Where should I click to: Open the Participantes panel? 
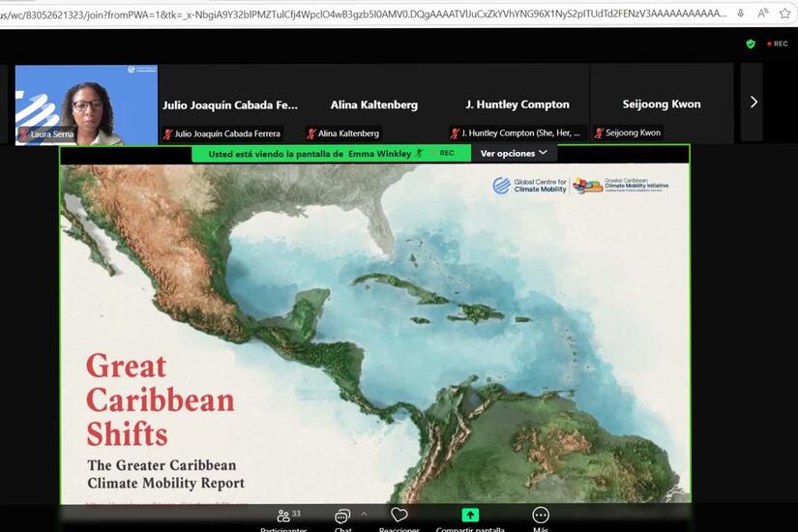pos(283,517)
